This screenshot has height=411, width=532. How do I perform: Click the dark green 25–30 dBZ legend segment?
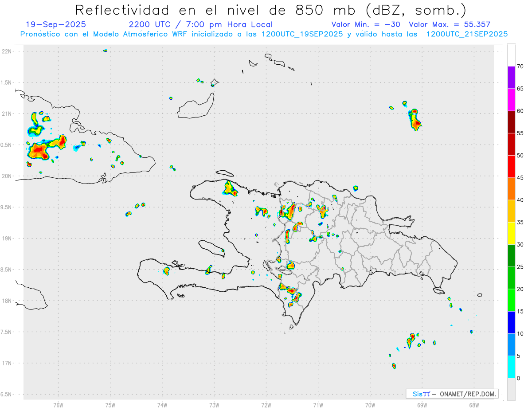[511, 256]
